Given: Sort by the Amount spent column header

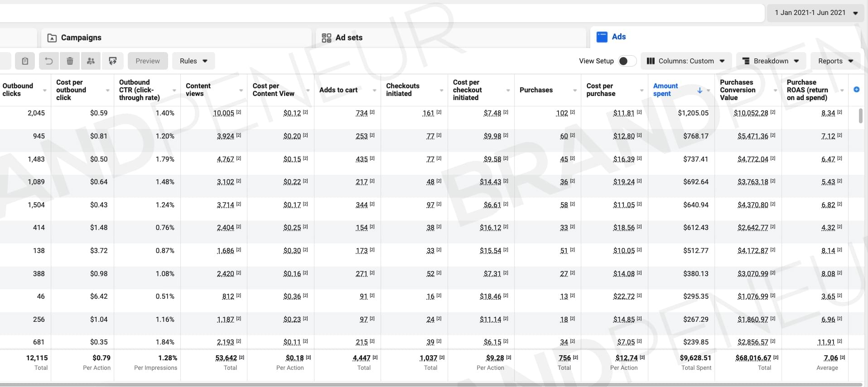Looking at the screenshot, I should click(x=665, y=90).
